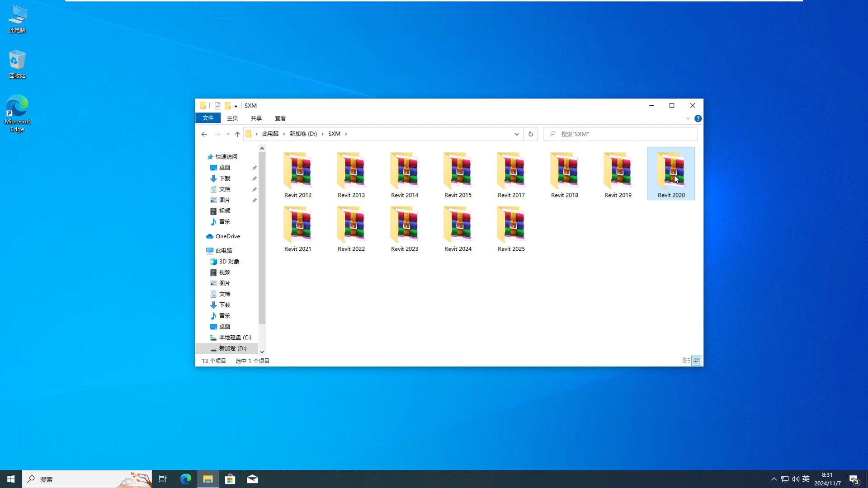This screenshot has height=488, width=868.
Task: Open the 共享 ribbon tab
Action: tap(256, 118)
